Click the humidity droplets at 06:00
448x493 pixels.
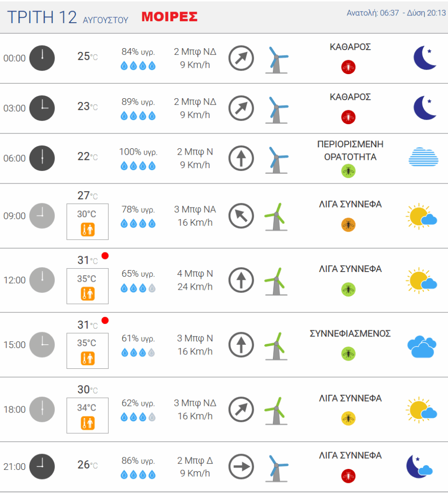138,166
